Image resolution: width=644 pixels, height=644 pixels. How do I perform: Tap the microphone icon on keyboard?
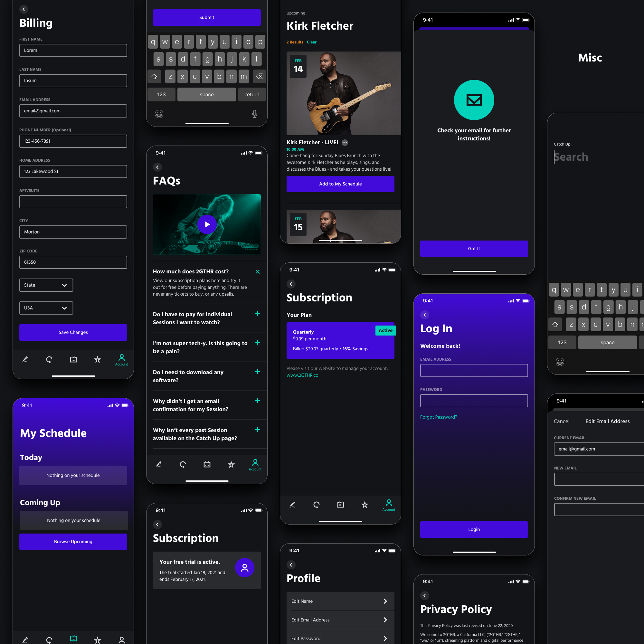(254, 114)
